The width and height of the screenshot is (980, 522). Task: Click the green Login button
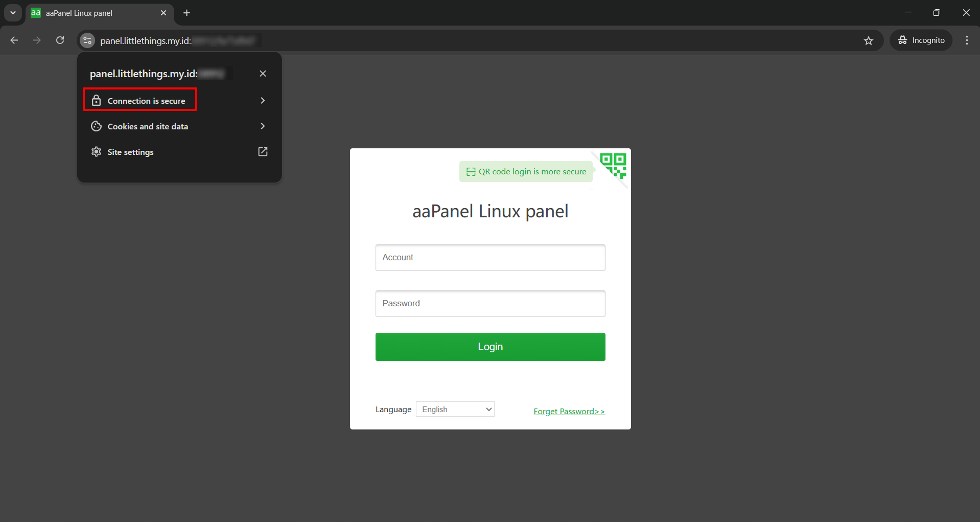click(490, 347)
